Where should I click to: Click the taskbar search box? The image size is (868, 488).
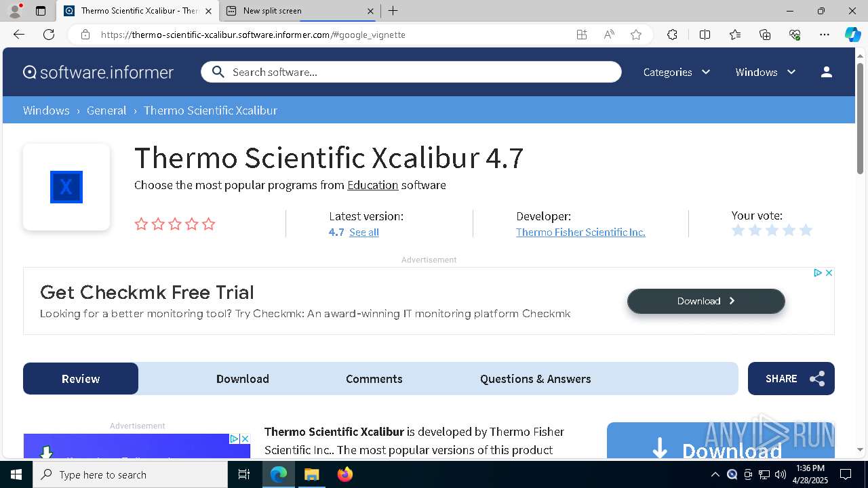click(130, 474)
